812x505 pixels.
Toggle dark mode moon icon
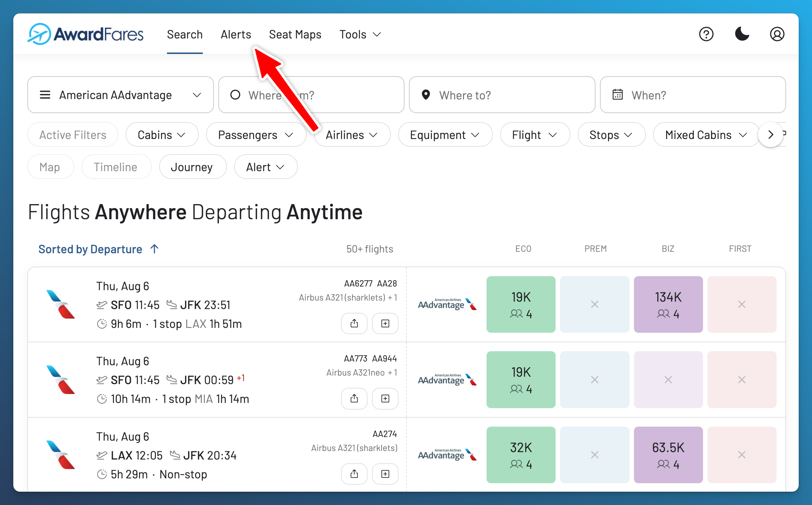pyautogui.click(x=742, y=34)
